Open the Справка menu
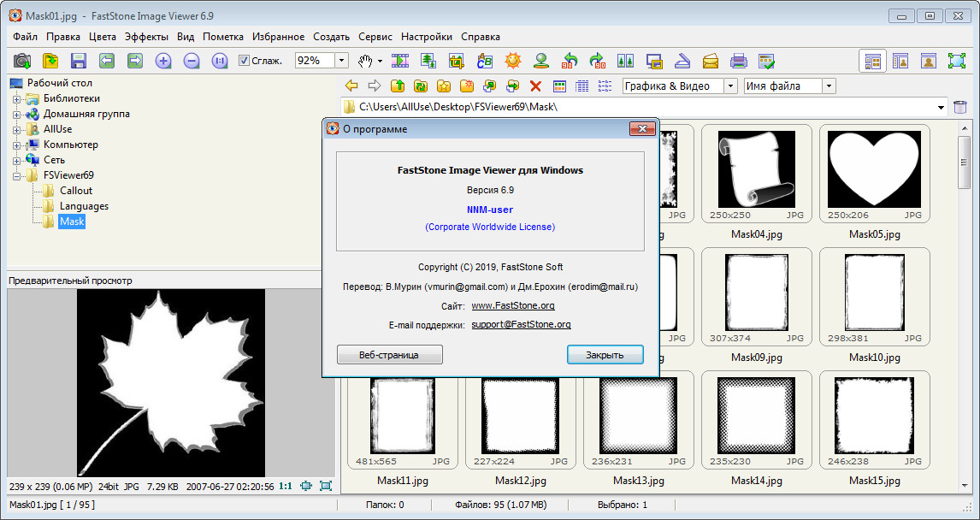 481,37
